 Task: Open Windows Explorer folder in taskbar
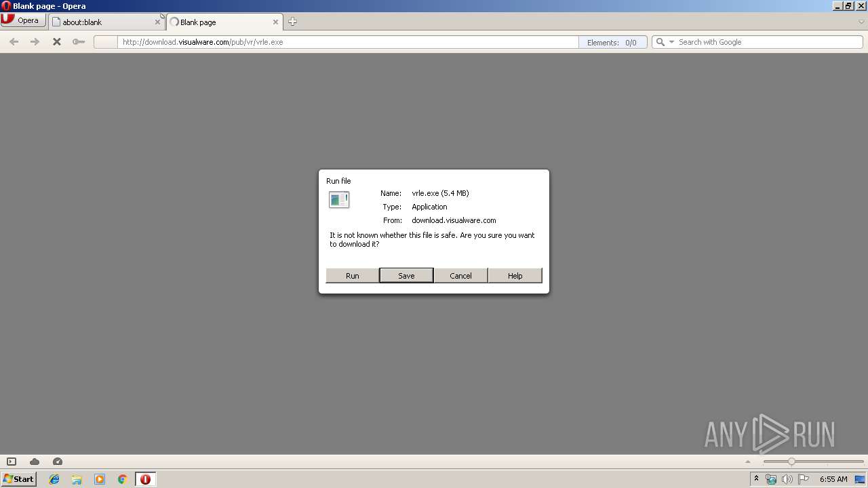[77, 479]
